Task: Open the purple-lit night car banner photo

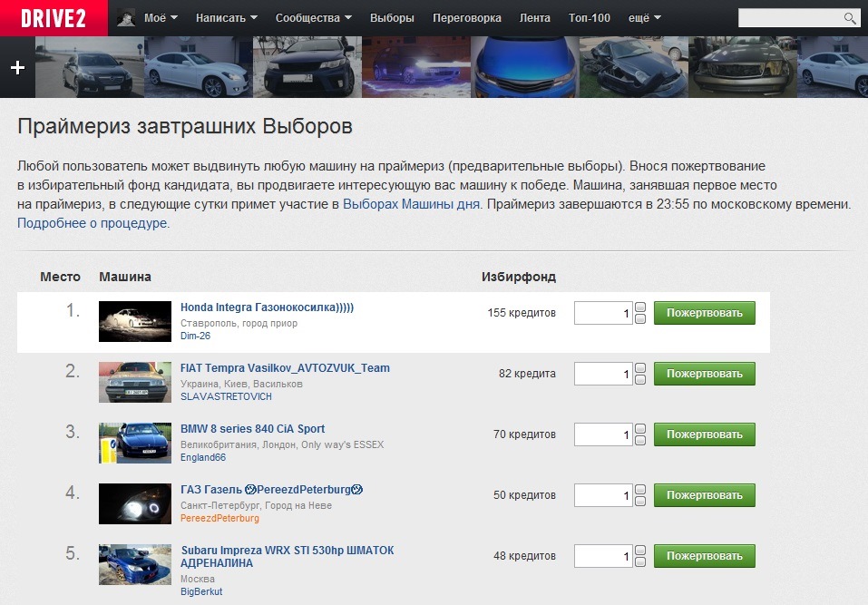Action: point(416,67)
